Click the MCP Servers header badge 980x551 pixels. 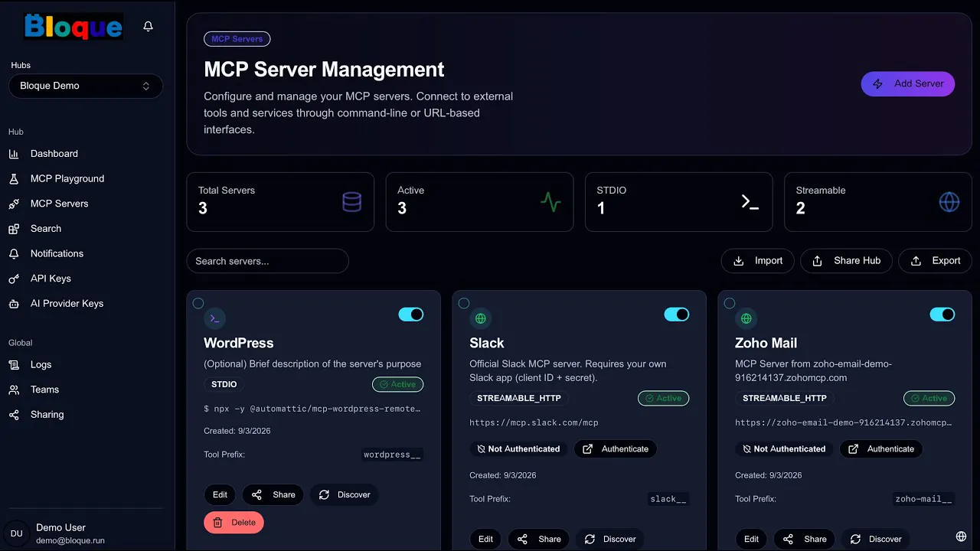(x=237, y=39)
